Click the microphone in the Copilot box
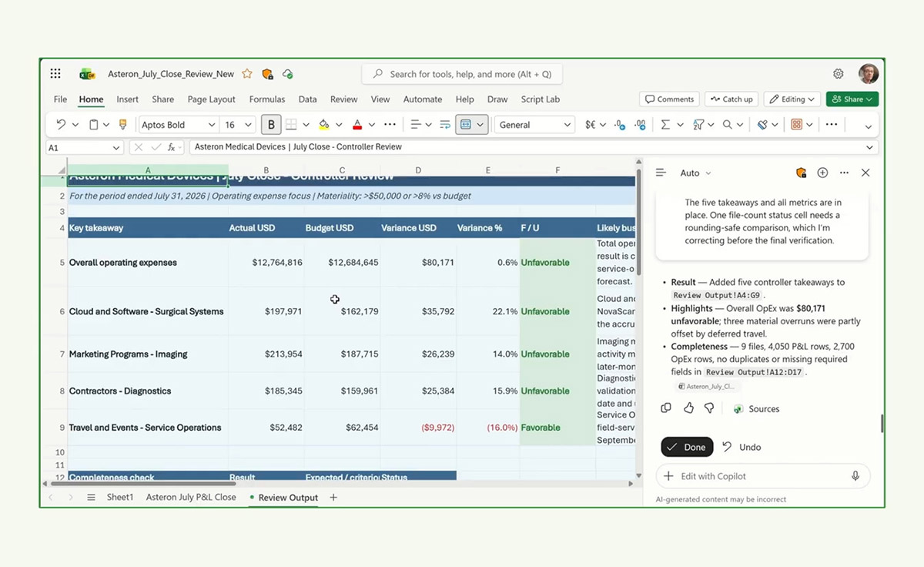Viewport: 924px width, 567px height. pos(855,476)
